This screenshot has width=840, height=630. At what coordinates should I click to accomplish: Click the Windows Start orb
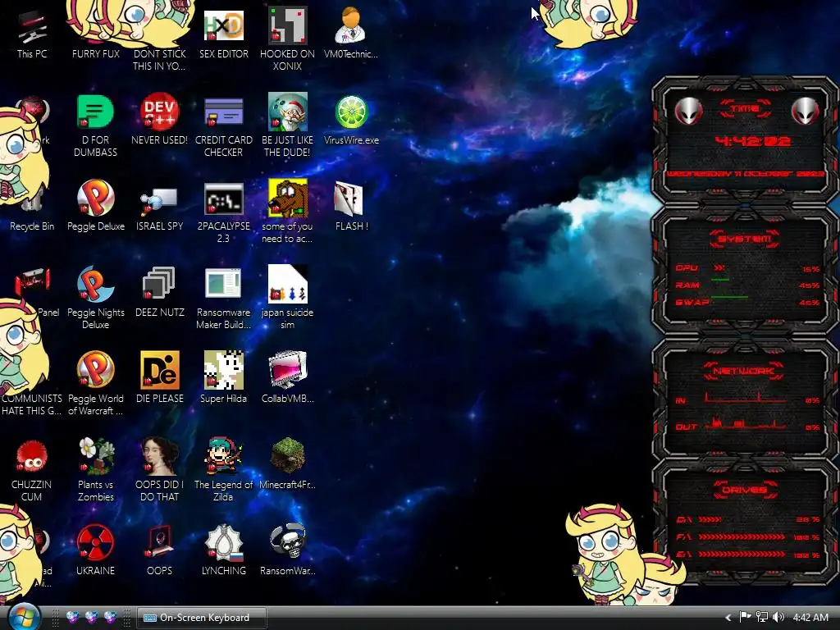click(x=24, y=617)
